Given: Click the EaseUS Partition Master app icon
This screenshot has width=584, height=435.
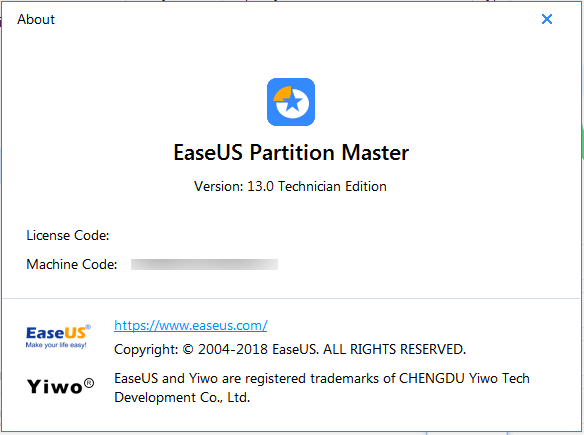Looking at the screenshot, I should (291, 102).
